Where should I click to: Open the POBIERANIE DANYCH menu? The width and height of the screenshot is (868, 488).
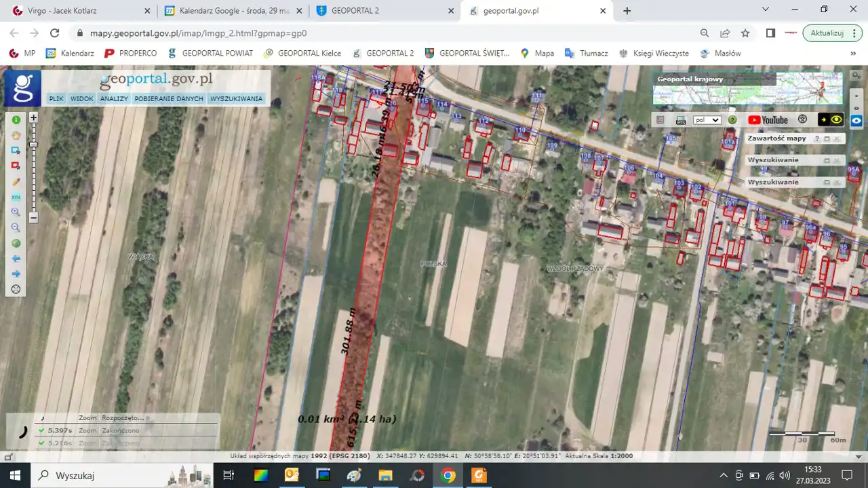[169, 99]
